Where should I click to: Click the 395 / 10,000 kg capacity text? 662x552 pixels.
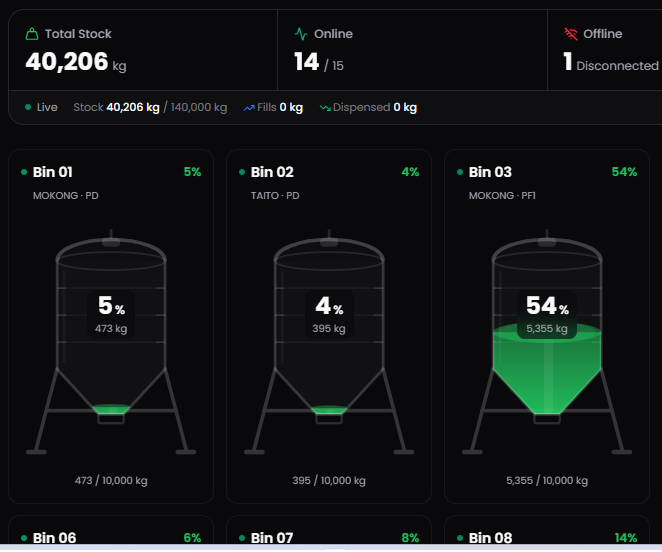point(329,481)
